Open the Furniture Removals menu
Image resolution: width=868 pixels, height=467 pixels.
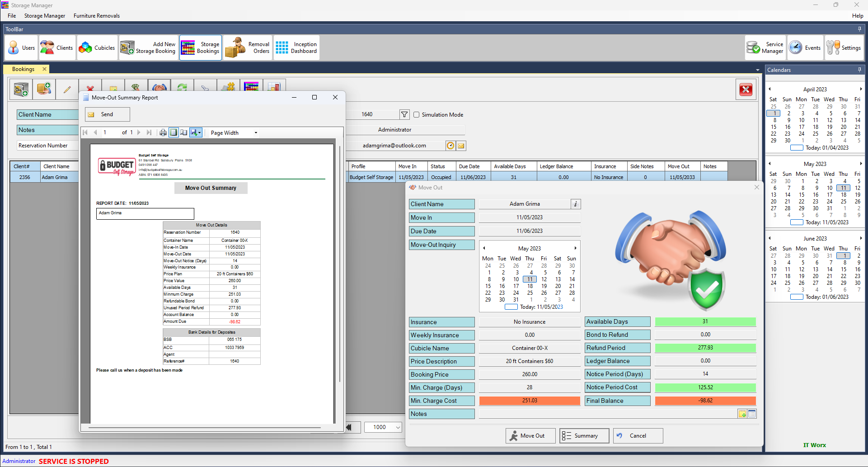pyautogui.click(x=97, y=16)
